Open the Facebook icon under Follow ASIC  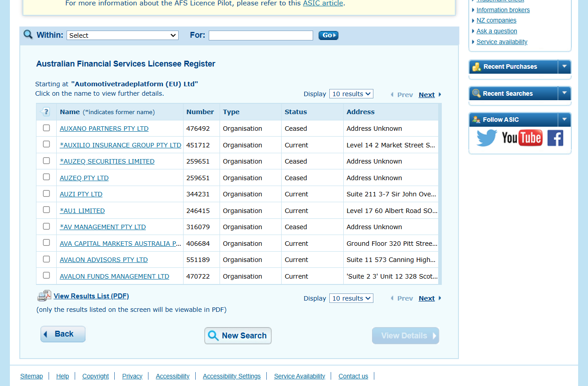[555, 138]
